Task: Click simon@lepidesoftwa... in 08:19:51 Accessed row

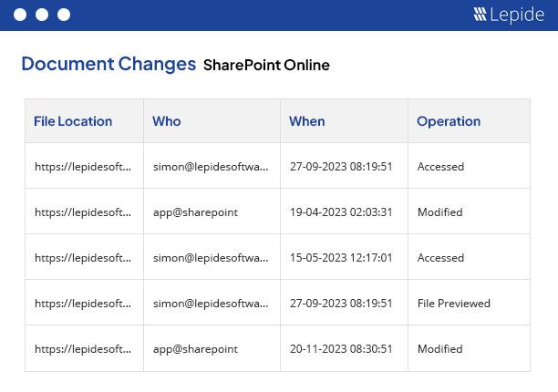Action: 211,167
